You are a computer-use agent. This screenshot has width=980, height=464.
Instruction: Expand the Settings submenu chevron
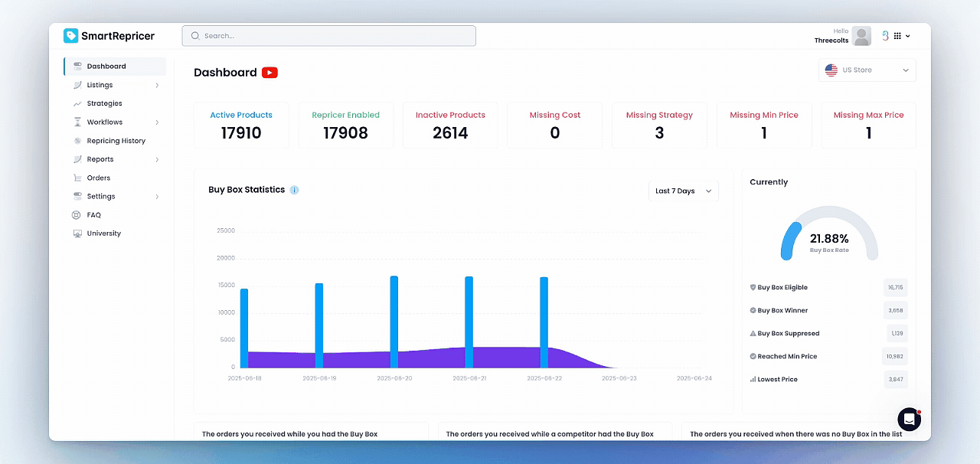pyautogui.click(x=157, y=197)
